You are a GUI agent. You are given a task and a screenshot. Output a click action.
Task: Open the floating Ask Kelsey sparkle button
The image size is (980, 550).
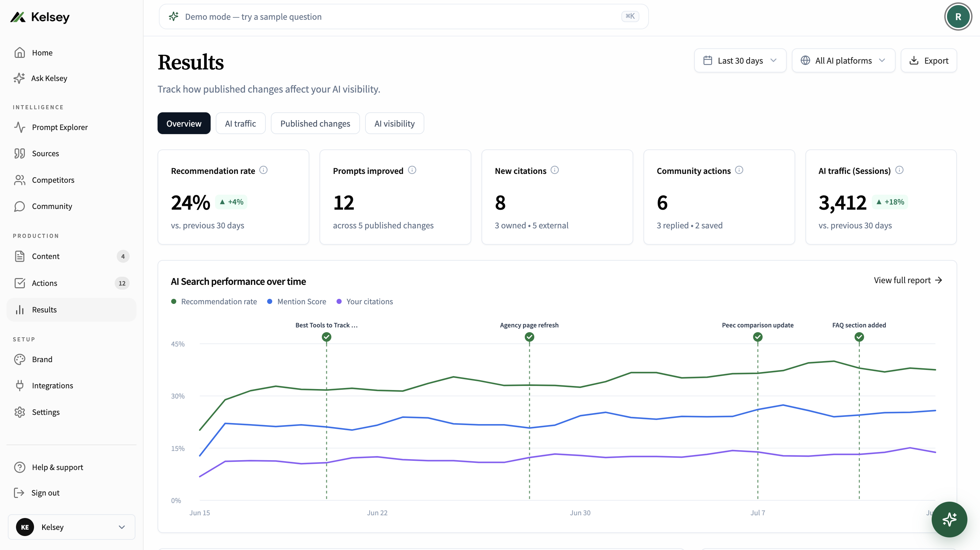click(949, 519)
